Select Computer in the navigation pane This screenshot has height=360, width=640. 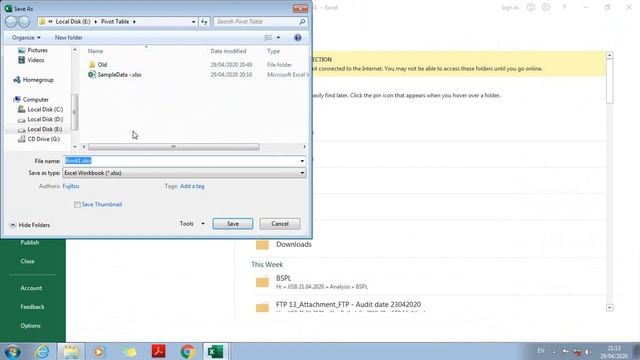36,100
